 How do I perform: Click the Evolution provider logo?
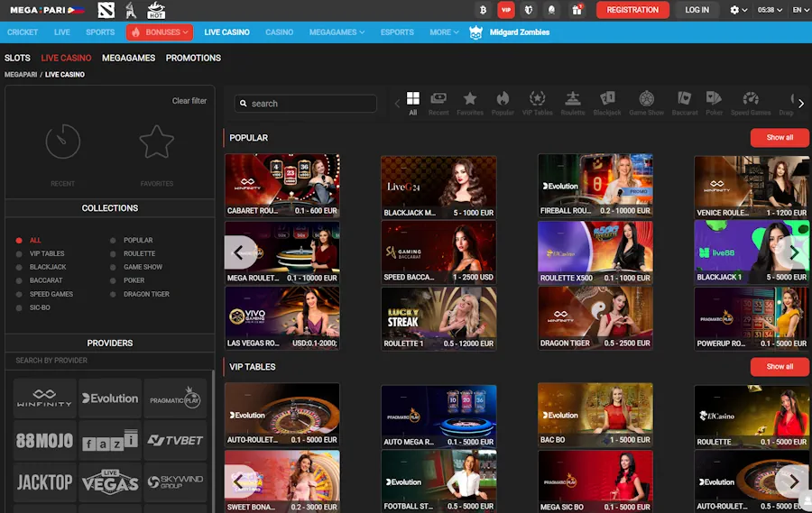[x=110, y=398]
